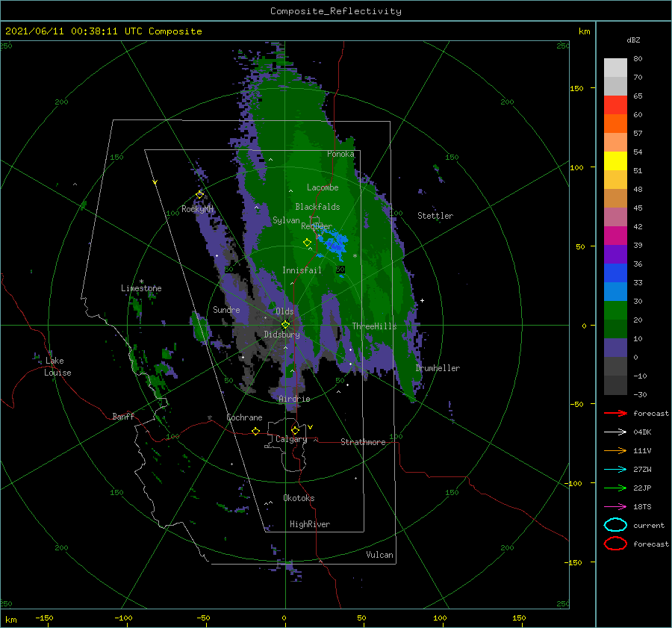Choose the green 22JP arrow icon
The image size is (672, 628).
coord(615,488)
